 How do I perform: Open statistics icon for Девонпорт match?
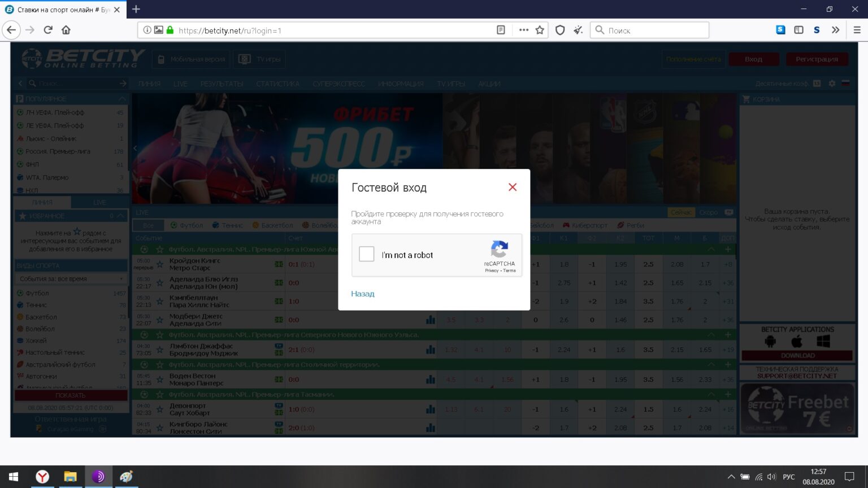[431, 409]
